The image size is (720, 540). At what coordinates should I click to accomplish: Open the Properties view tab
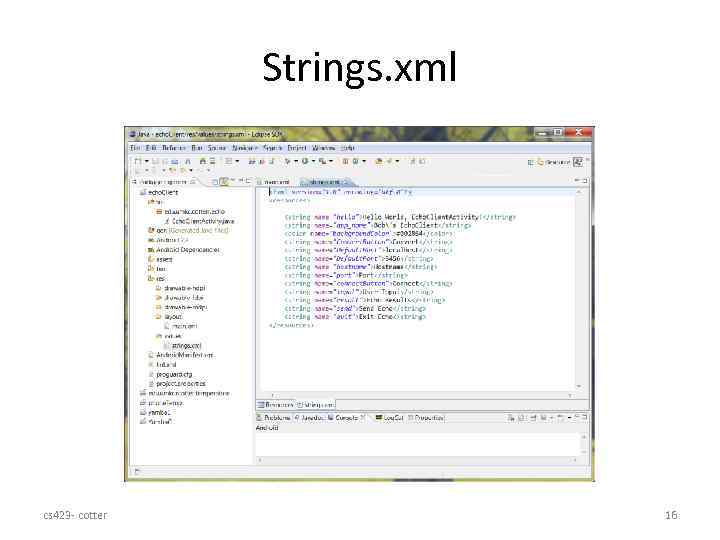pyautogui.click(x=426, y=418)
